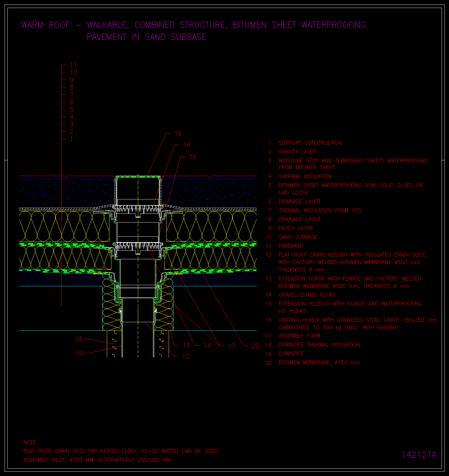Image resolution: width=449 pixels, height=476 pixels.
Task: Select legend entry 8 'DRAINAGE LAYER'
Action: [299, 220]
